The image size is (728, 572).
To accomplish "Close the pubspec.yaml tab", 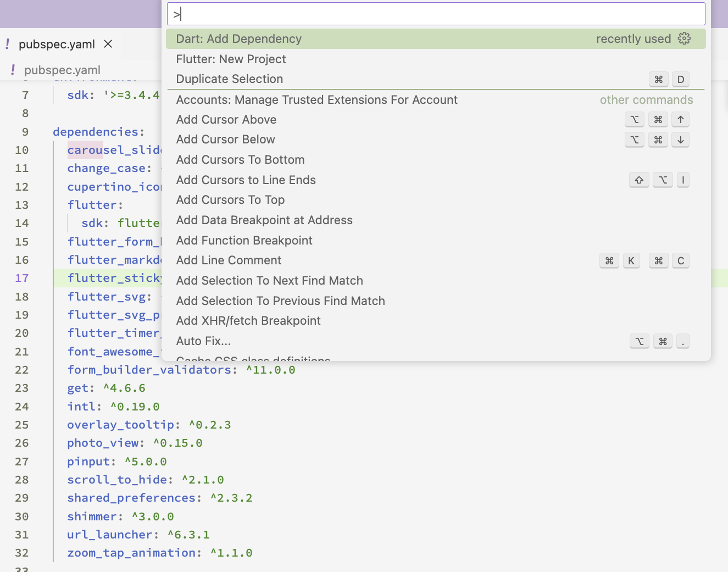I will [x=108, y=44].
